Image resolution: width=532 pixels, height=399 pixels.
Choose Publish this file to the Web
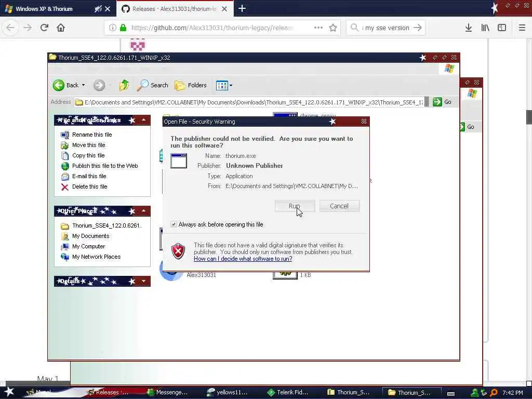coord(105,166)
